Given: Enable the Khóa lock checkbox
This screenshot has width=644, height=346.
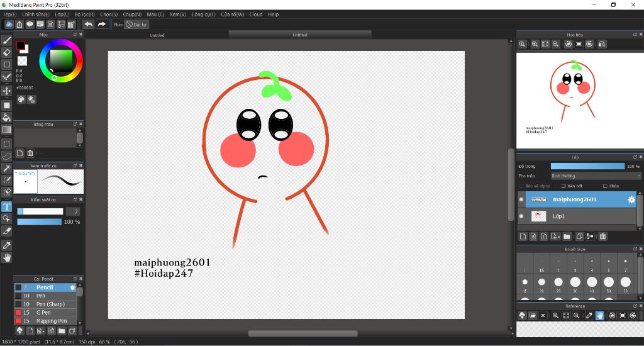Looking at the screenshot, I should pyautogui.click(x=605, y=186).
